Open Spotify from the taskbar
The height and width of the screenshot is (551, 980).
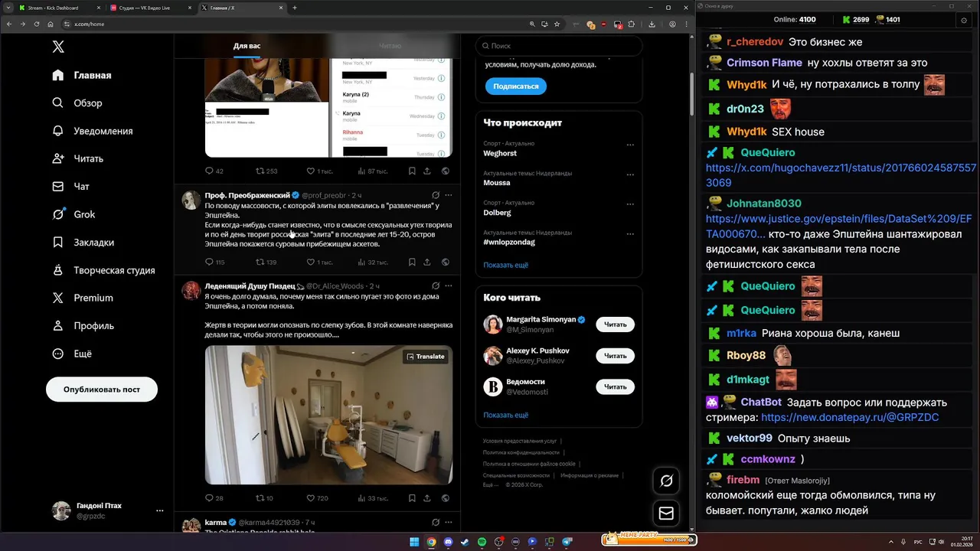click(x=482, y=542)
